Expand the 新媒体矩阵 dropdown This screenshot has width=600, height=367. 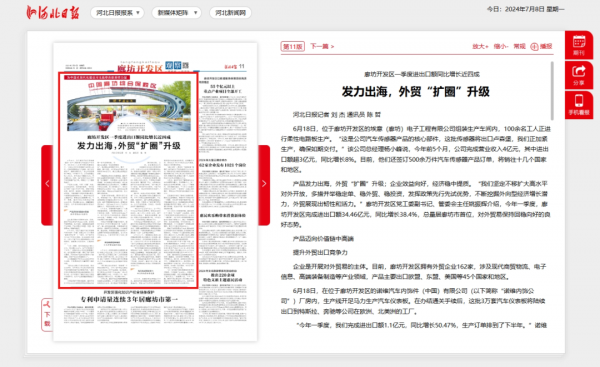(x=176, y=13)
